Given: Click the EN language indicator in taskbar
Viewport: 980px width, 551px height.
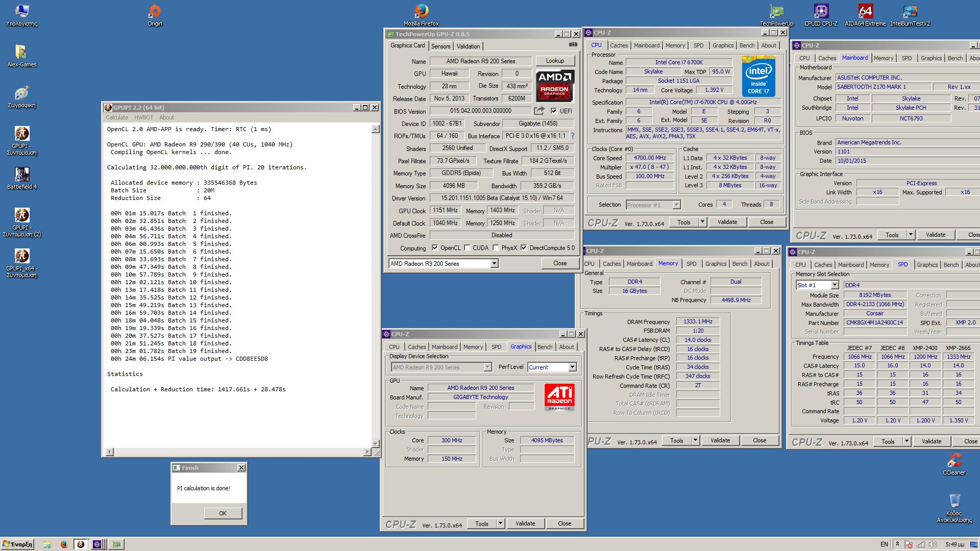Looking at the screenshot, I should 884,544.
